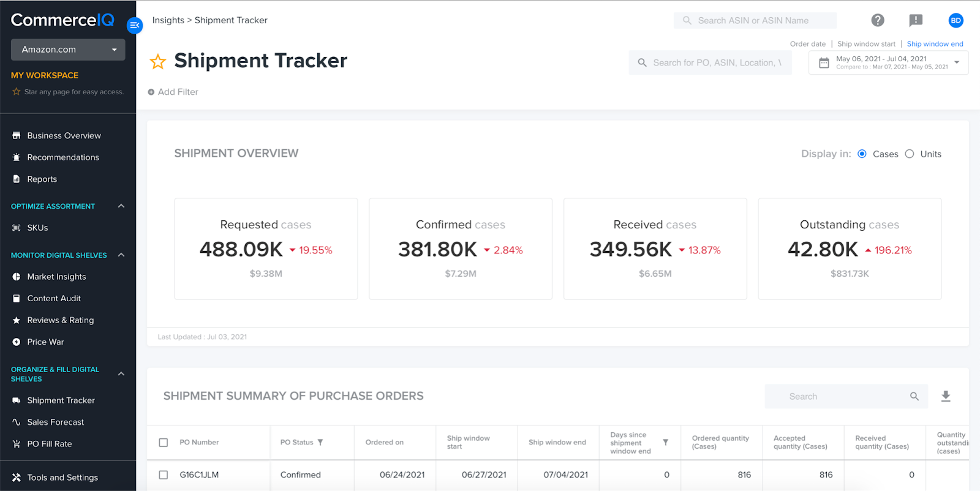Filter the PO Status column

click(x=320, y=442)
